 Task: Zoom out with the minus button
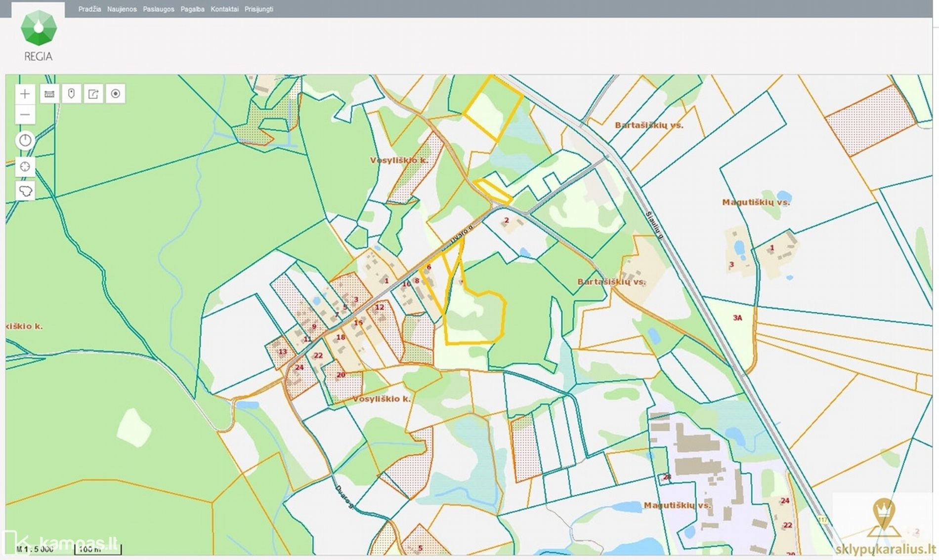click(25, 115)
